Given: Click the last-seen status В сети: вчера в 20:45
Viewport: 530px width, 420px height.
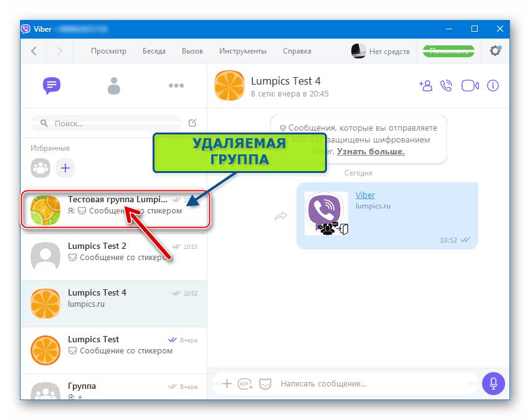Looking at the screenshot, I should [x=290, y=94].
